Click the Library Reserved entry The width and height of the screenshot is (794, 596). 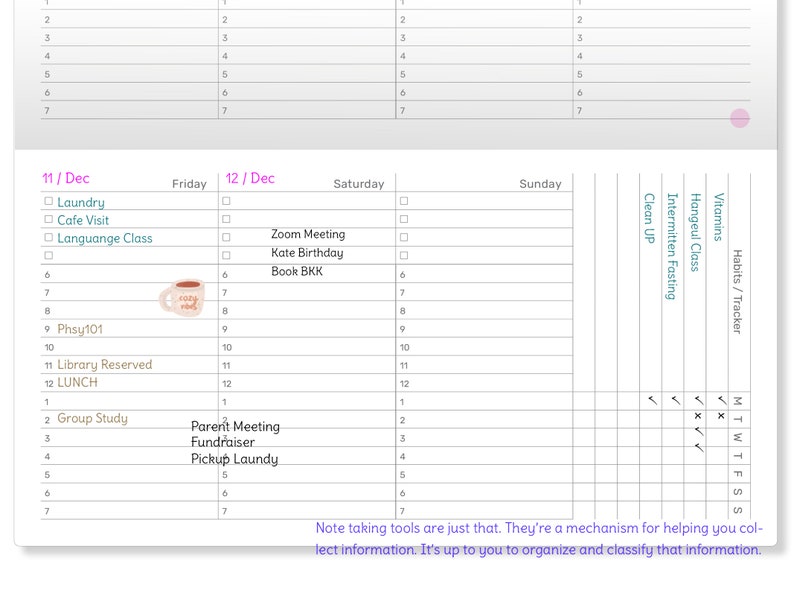coord(104,365)
